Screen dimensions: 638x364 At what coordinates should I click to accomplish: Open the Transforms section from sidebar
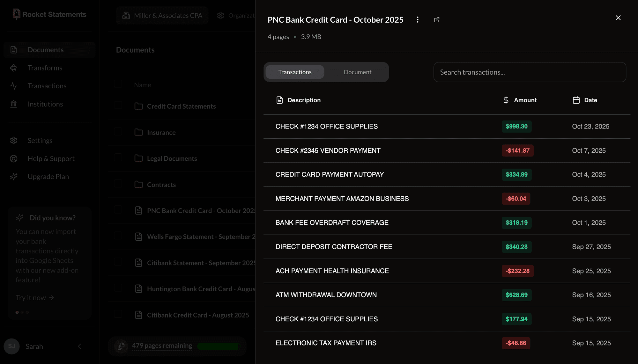pyautogui.click(x=45, y=68)
